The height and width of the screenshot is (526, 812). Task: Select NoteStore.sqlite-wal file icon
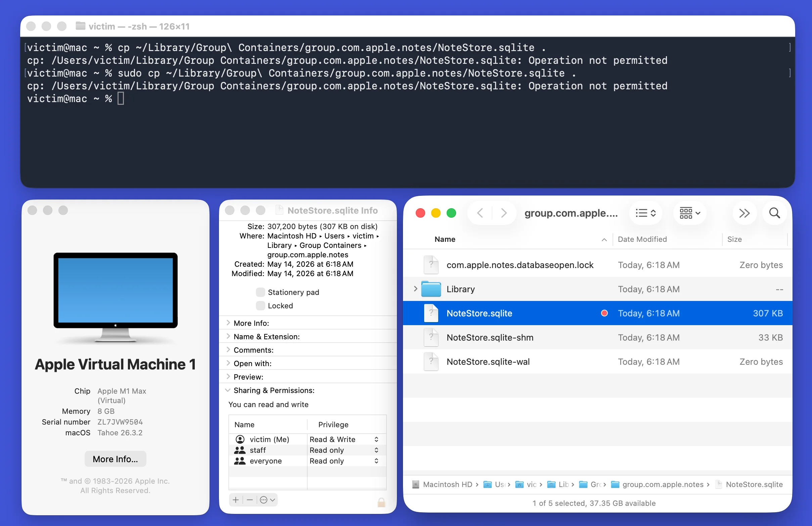click(x=431, y=361)
